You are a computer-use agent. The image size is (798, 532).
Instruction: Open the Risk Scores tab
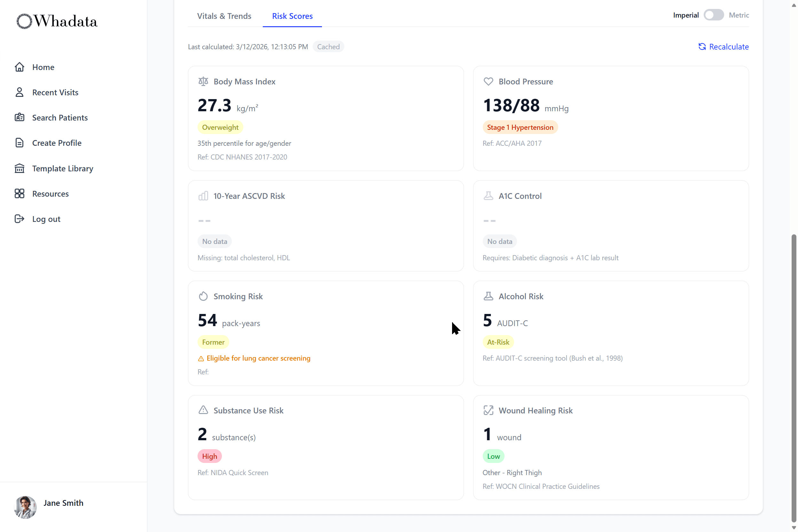click(x=292, y=16)
